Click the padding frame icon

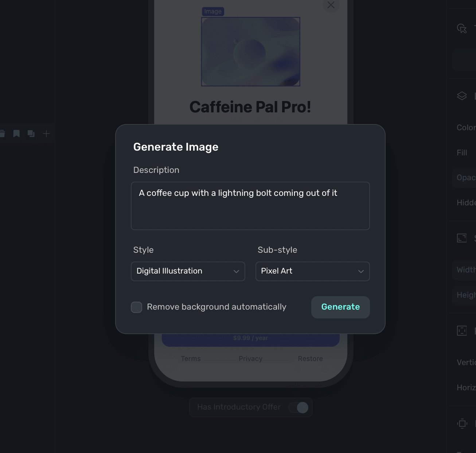point(462,331)
